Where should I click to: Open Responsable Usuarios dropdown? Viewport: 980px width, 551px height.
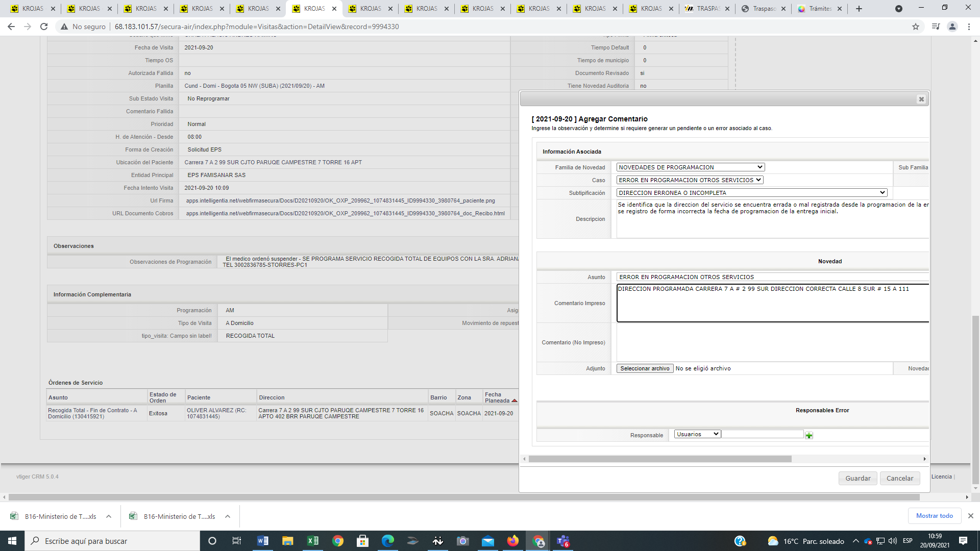pos(697,434)
